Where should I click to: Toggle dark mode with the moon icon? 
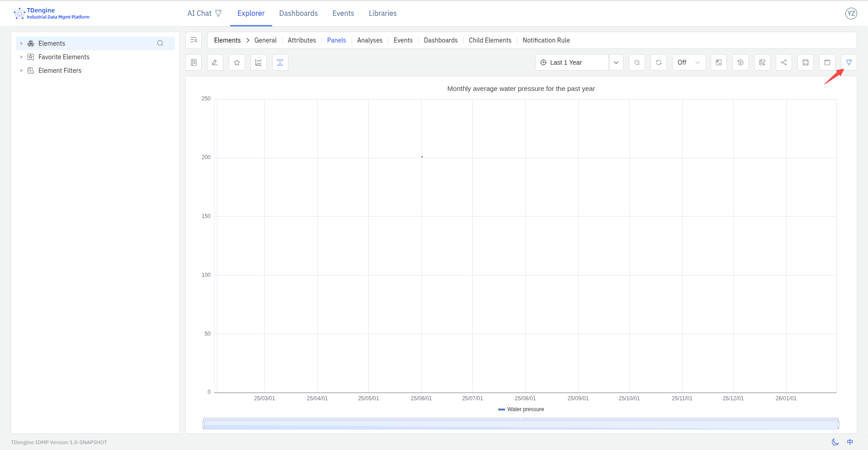[835, 442]
